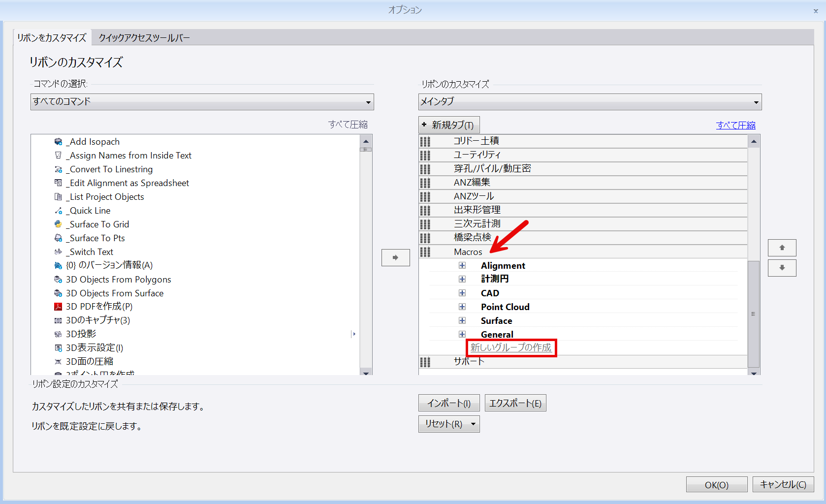Expand the Point Cloud group

tap(462, 307)
